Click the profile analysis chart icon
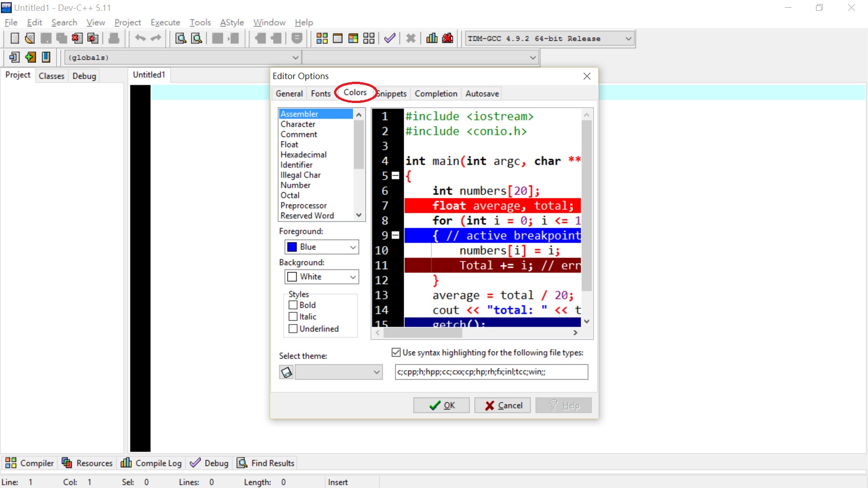 point(432,38)
